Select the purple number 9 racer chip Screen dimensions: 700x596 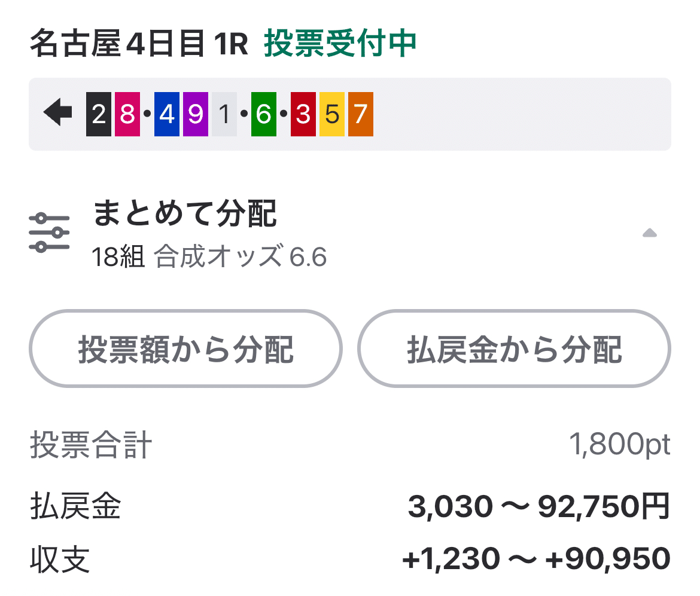click(195, 114)
